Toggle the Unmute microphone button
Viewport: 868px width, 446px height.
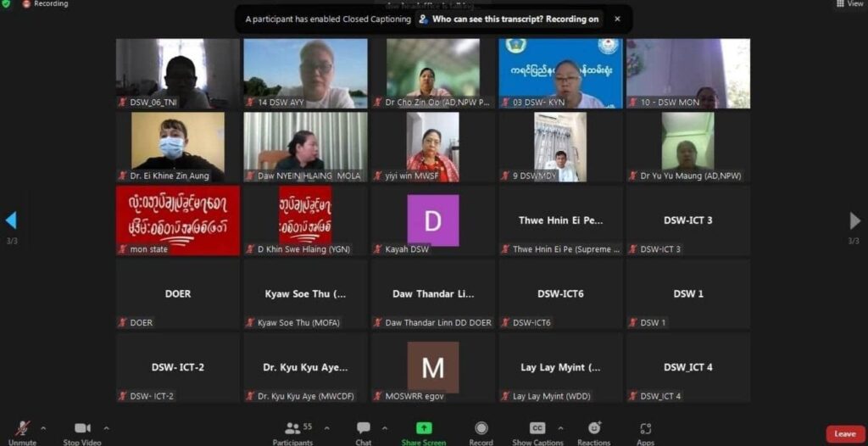(x=23, y=428)
